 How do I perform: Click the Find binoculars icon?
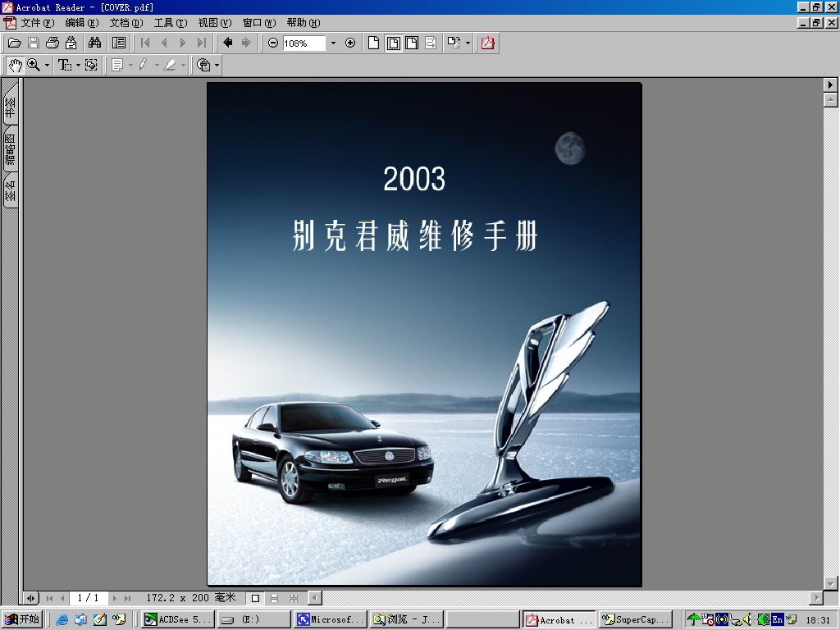click(x=95, y=43)
